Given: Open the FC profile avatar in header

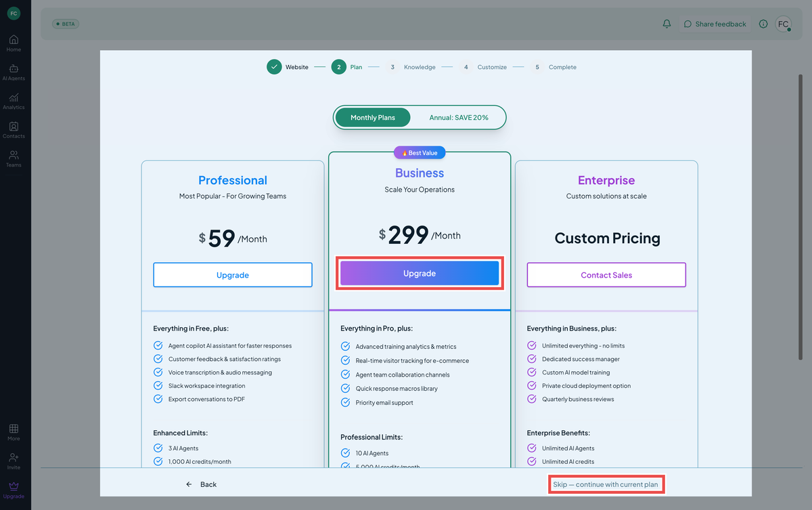Looking at the screenshot, I should pos(784,24).
